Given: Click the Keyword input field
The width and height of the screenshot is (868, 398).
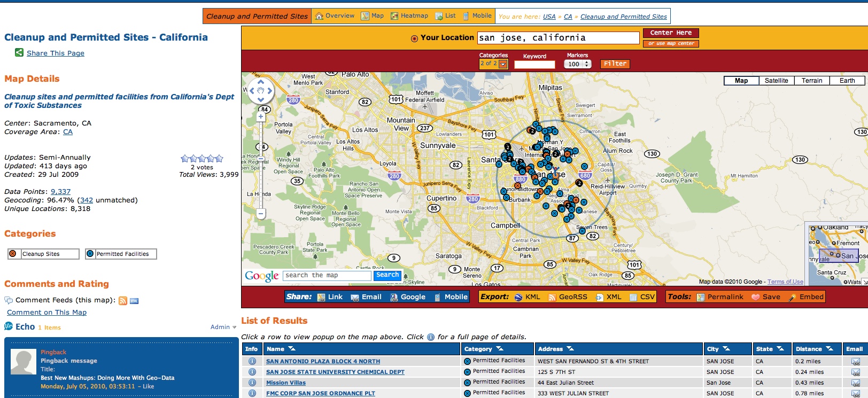Looking at the screenshot, I should 534,65.
